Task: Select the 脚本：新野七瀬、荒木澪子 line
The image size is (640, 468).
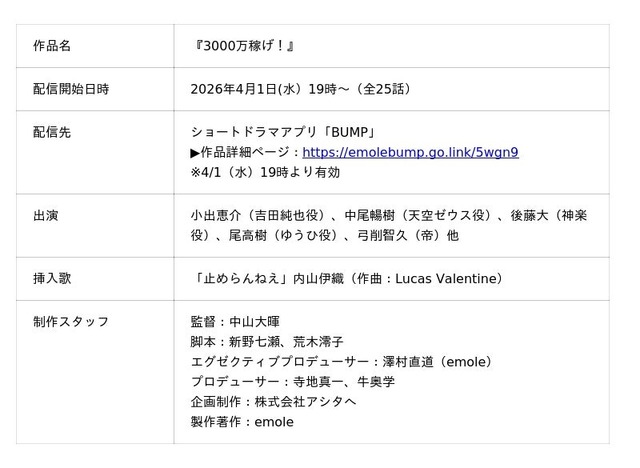Action: pos(266,342)
